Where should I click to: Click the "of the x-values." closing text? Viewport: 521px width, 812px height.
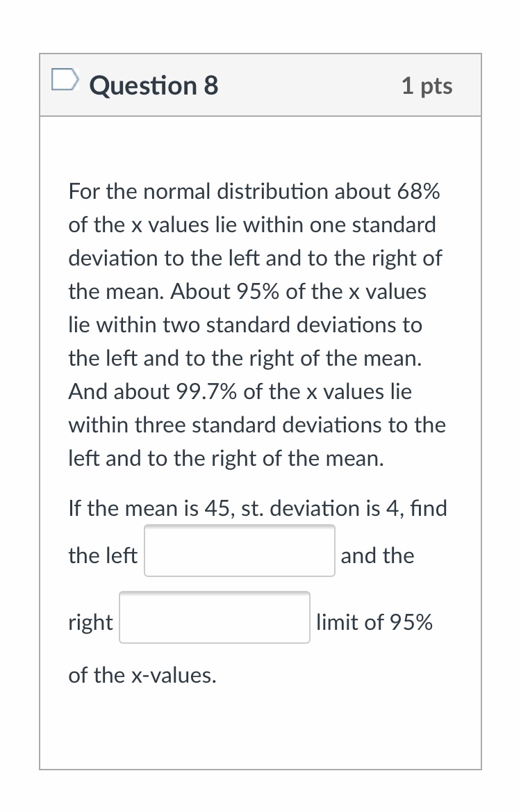pos(142,675)
